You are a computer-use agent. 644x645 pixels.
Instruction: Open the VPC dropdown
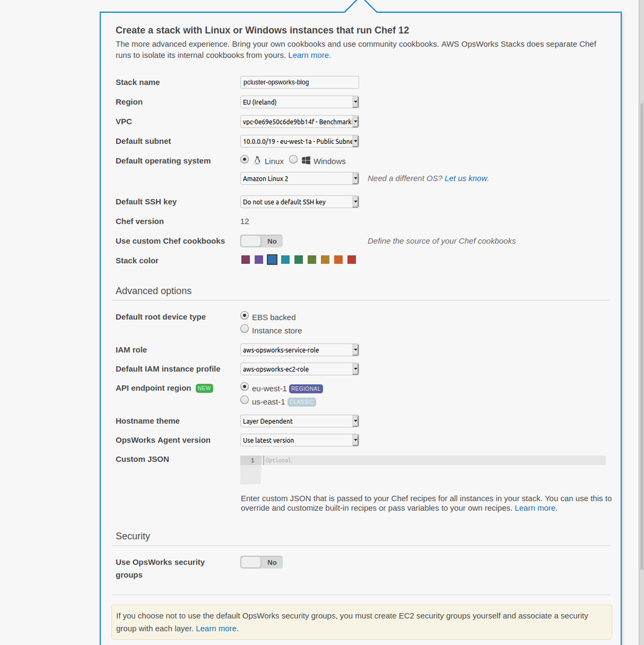tap(355, 121)
